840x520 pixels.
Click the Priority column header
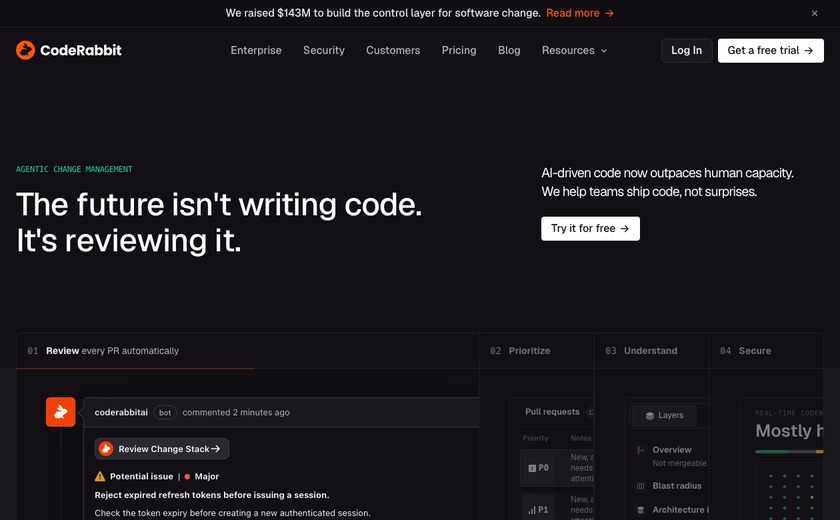pos(535,438)
